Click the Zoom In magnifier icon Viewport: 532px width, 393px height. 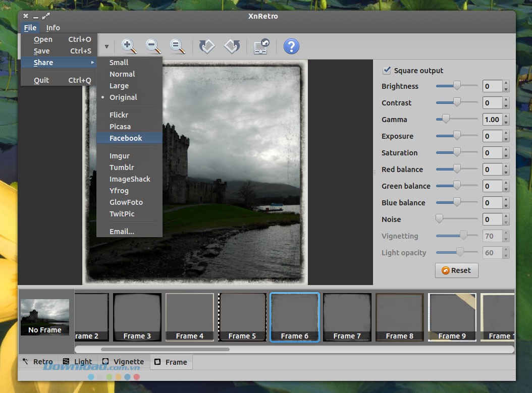pos(129,46)
